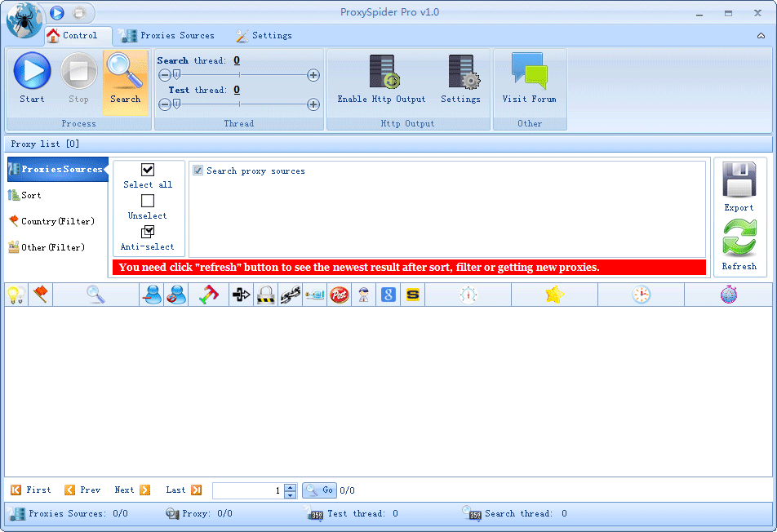Click the Search thread slider handle
The width and height of the screenshot is (777, 532).
point(177,75)
